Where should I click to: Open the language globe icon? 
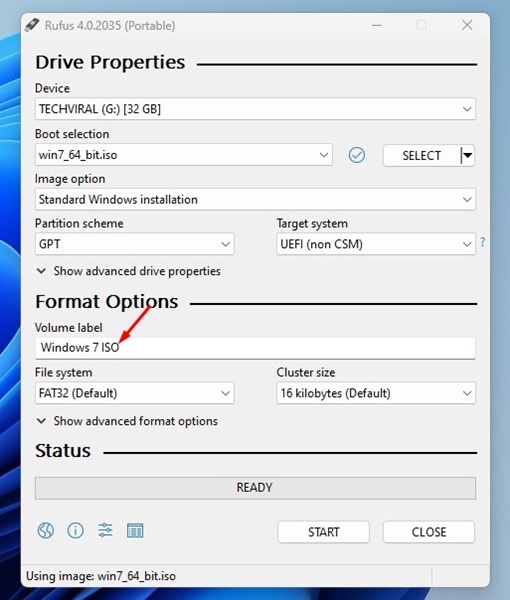[46, 530]
